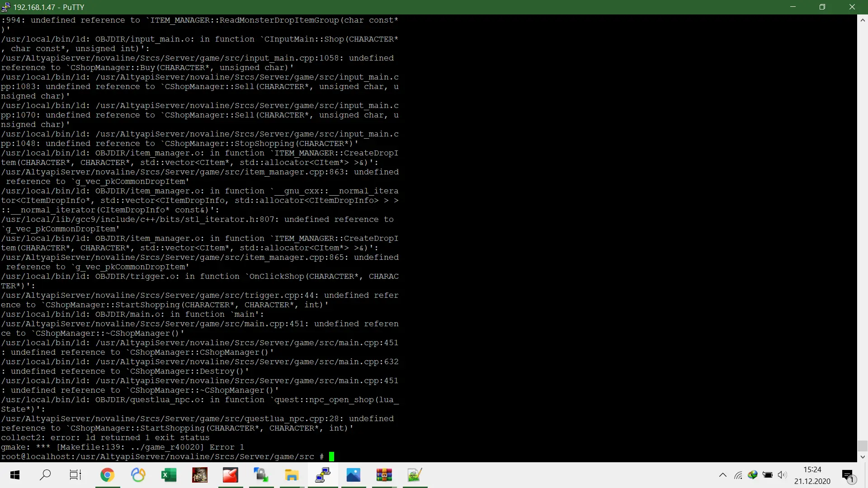
Task: Open the WinRAR taskbar icon
Action: (x=384, y=475)
